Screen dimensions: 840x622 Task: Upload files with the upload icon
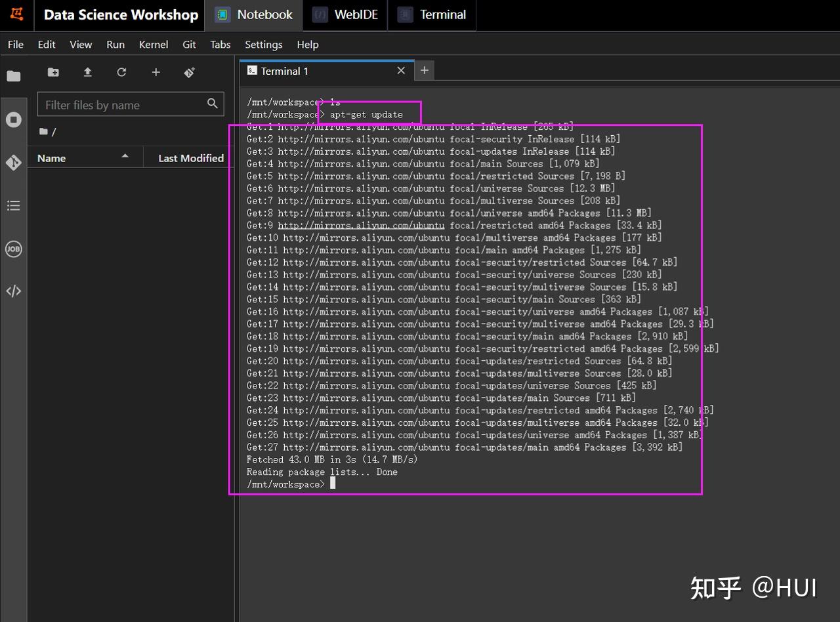tap(88, 72)
